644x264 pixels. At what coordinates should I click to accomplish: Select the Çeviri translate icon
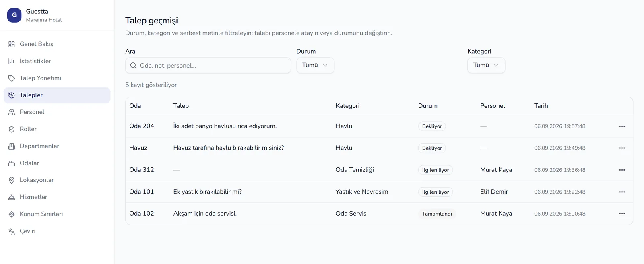pyautogui.click(x=12, y=231)
